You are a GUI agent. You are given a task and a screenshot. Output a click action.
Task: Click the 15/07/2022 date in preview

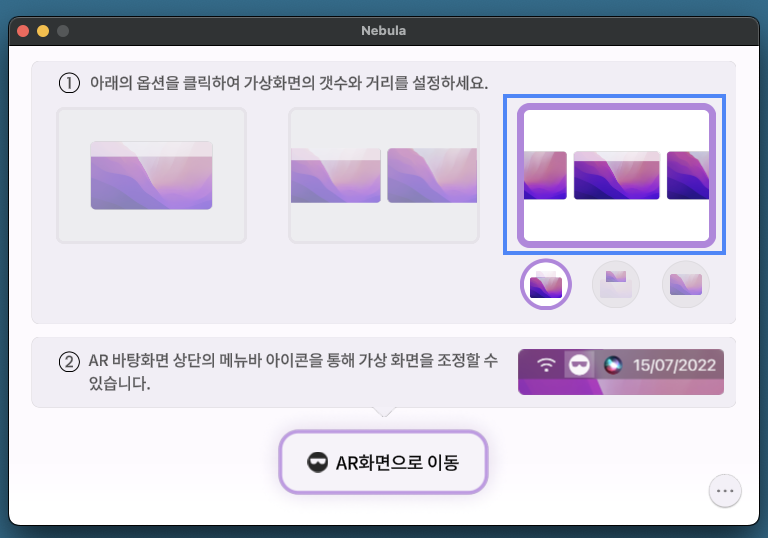pyautogui.click(x=674, y=366)
